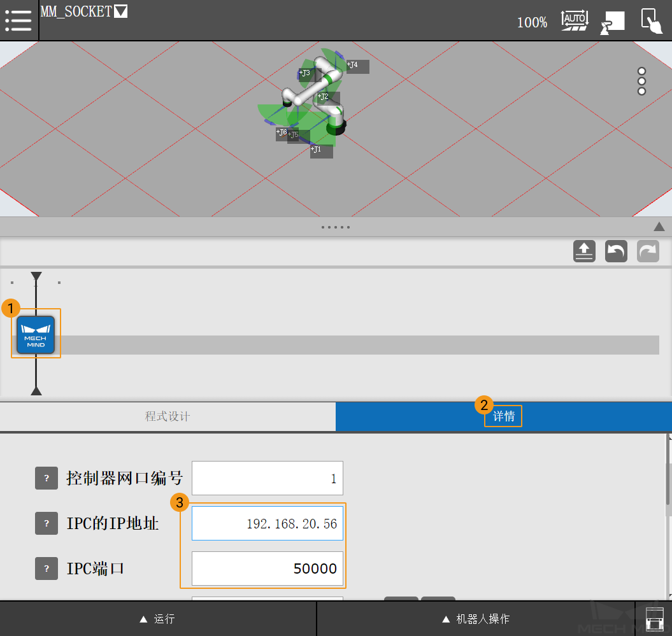This screenshot has width=672, height=636.
Task: Click the bottom timeline end marker
Action: click(x=36, y=390)
